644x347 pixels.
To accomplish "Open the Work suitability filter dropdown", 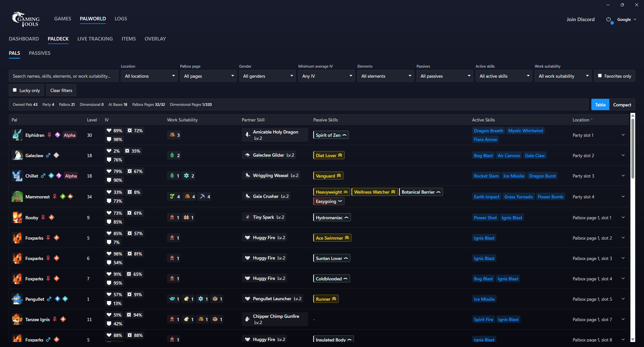I will point(563,76).
